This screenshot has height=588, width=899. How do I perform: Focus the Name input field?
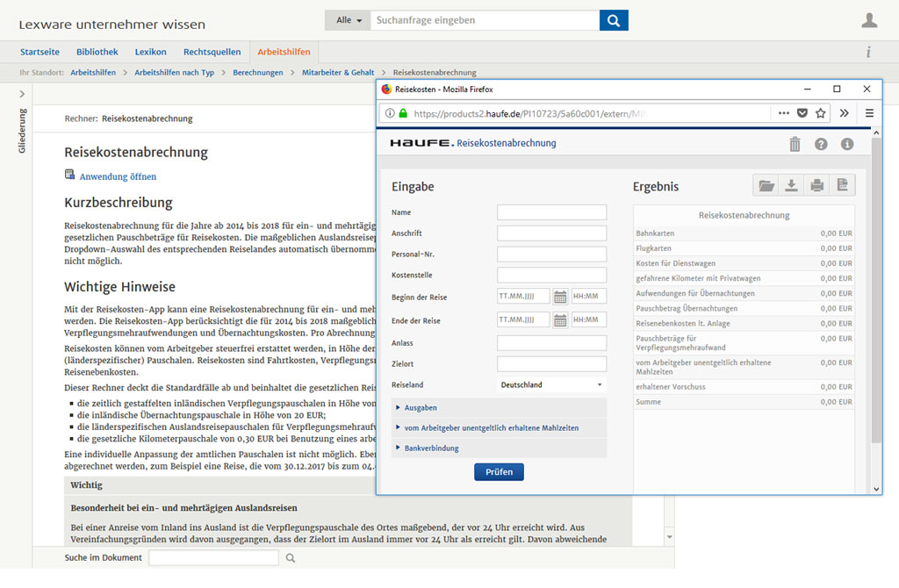551,212
